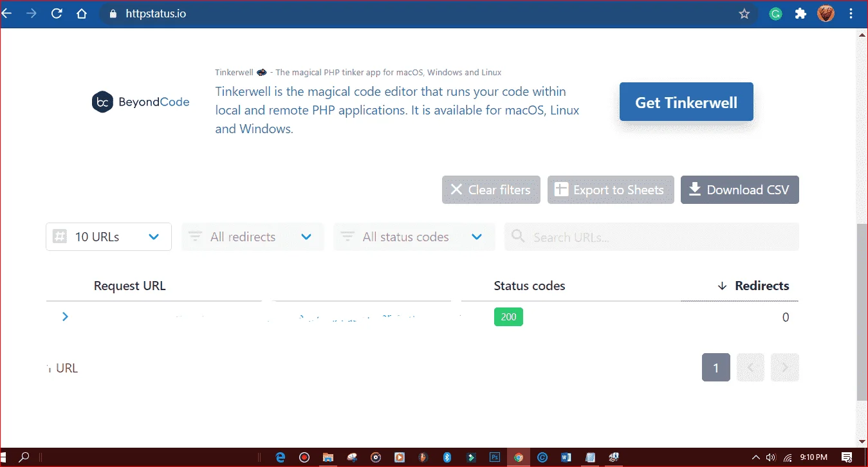Open File Explorer from taskbar
868x467 pixels.
pos(328,457)
